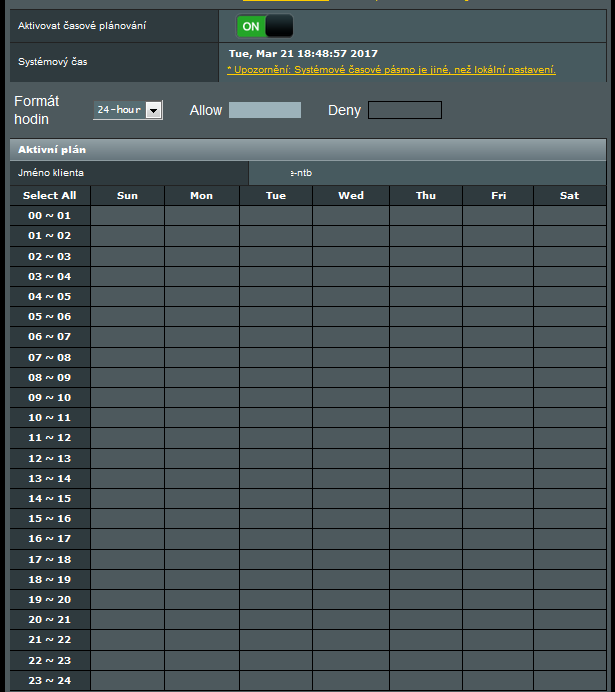Click the Tue cell for 08 ~ 09
Screen dimensions: 615x692
tap(276, 377)
